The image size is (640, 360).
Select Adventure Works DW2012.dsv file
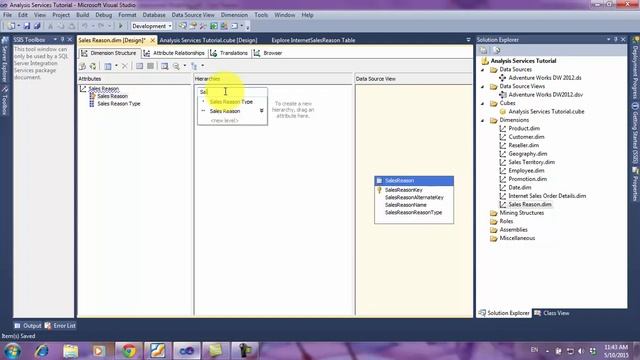[x=546, y=94]
